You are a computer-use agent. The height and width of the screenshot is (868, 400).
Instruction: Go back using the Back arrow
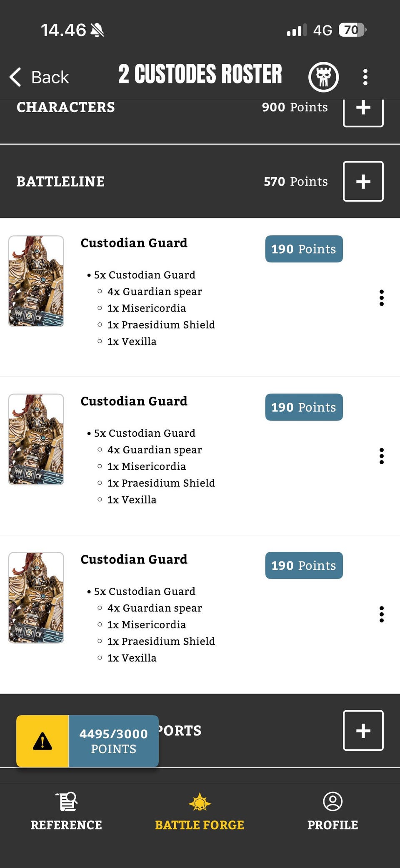pos(39,77)
